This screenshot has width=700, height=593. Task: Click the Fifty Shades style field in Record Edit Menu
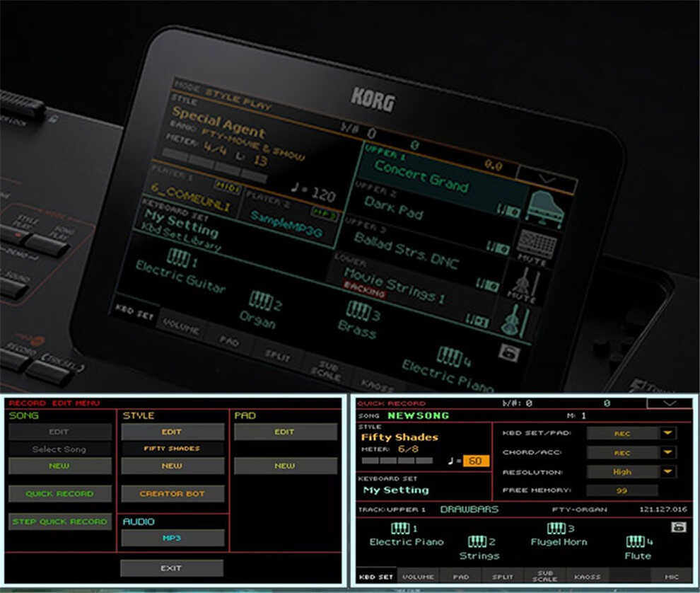[173, 449]
